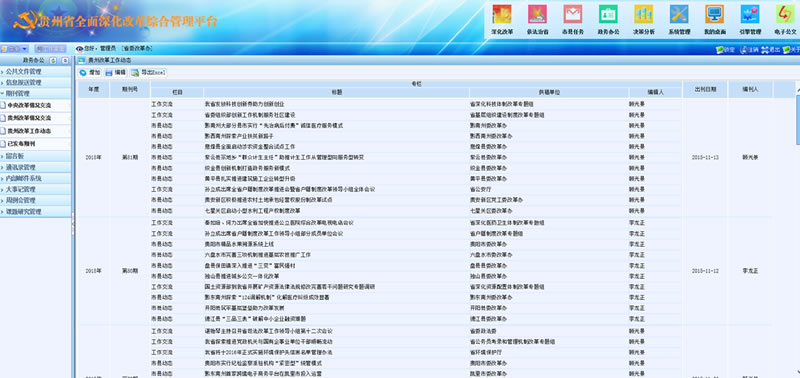Image resolution: width=800 pixels, height=378 pixels.
Task: Open the 政务办公 ID card icon
Action: (x=608, y=14)
